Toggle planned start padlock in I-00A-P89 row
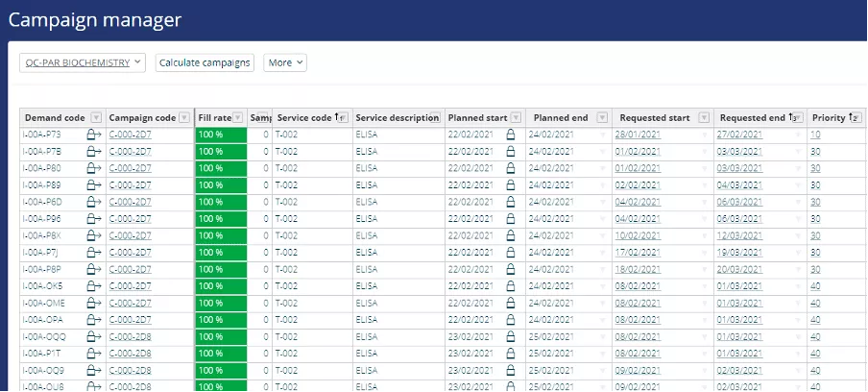 pos(511,185)
